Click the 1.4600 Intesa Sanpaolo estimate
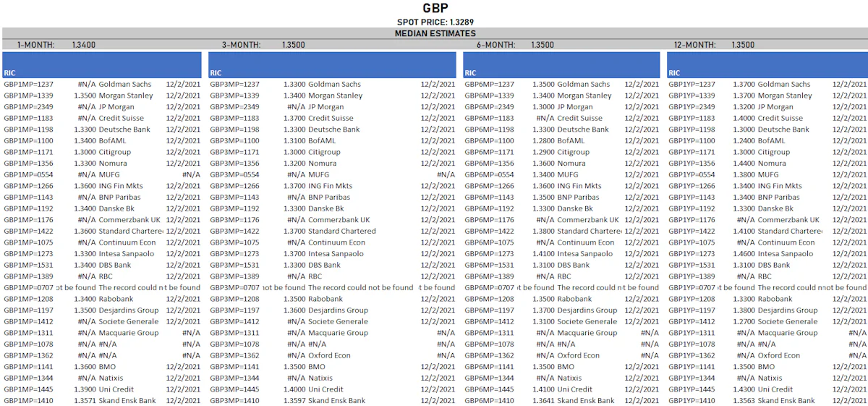The height and width of the screenshot is (406, 868). tap(744, 254)
